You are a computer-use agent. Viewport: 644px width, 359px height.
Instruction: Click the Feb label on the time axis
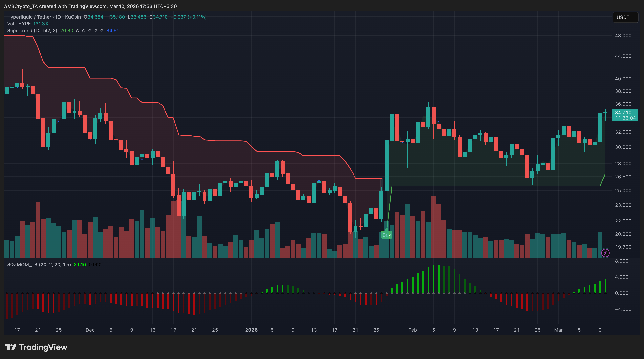point(413,330)
